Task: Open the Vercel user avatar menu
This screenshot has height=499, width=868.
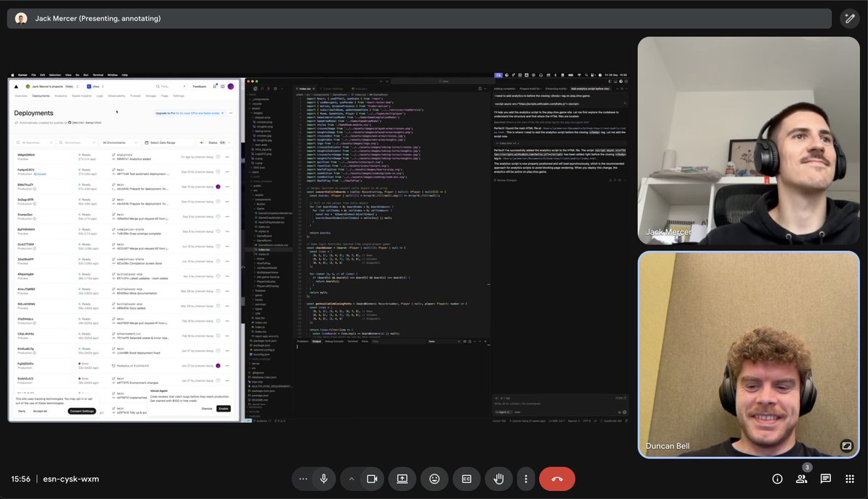Action: click(231, 86)
